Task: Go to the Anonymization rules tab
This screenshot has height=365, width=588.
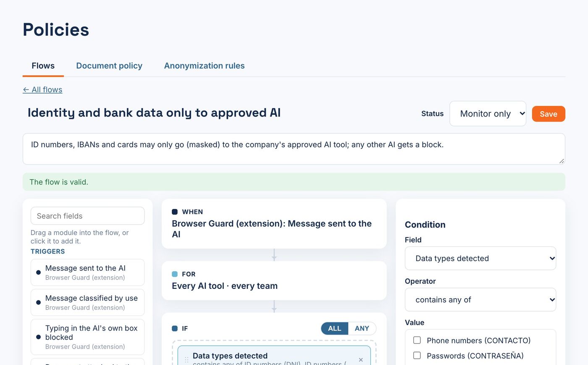Action: tap(204, 66)
